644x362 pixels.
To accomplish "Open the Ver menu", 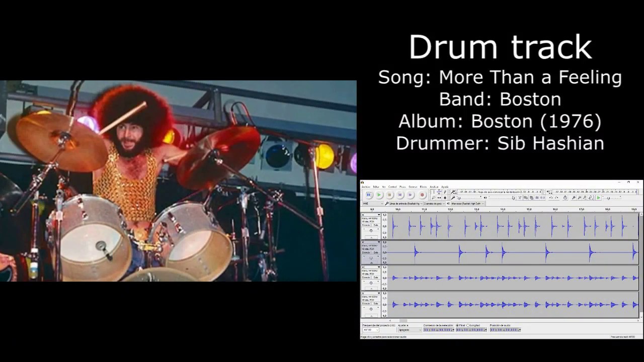I will pyautogui.click(x=383, y=187).
